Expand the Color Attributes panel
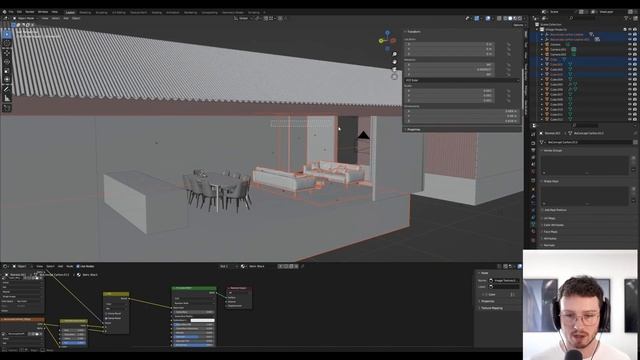Screen dimensions: 640x360 (x=553, y=225)
